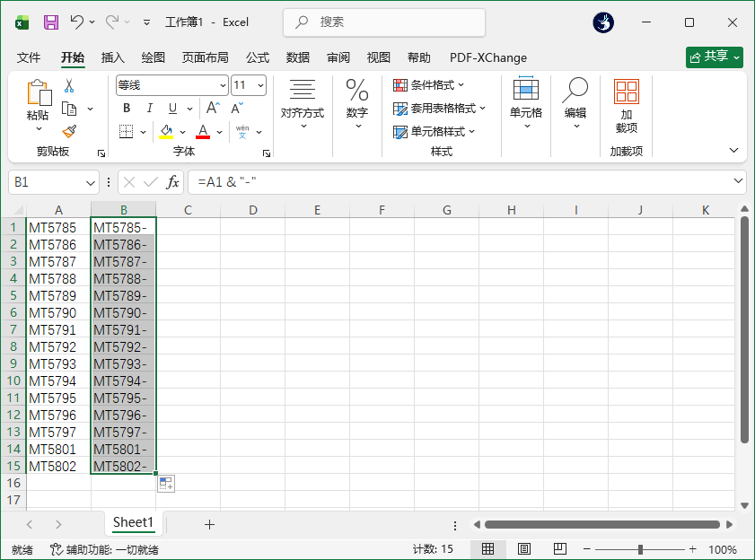Image resolution: width=755 pixels, height=560 pixels.
Task: Click the fill color (填充颜色) bucket icon
Action: pyautogui.click(x=166, y=131)
